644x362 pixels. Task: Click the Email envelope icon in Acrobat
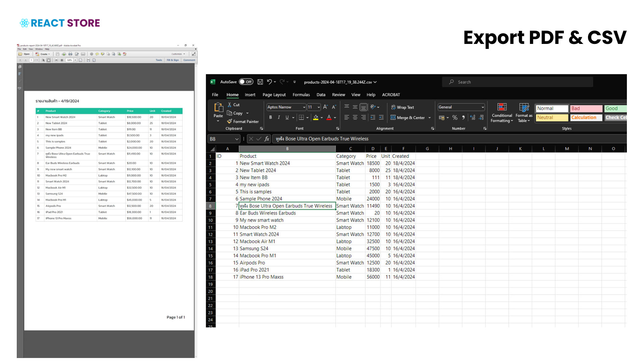click(83, 54)
